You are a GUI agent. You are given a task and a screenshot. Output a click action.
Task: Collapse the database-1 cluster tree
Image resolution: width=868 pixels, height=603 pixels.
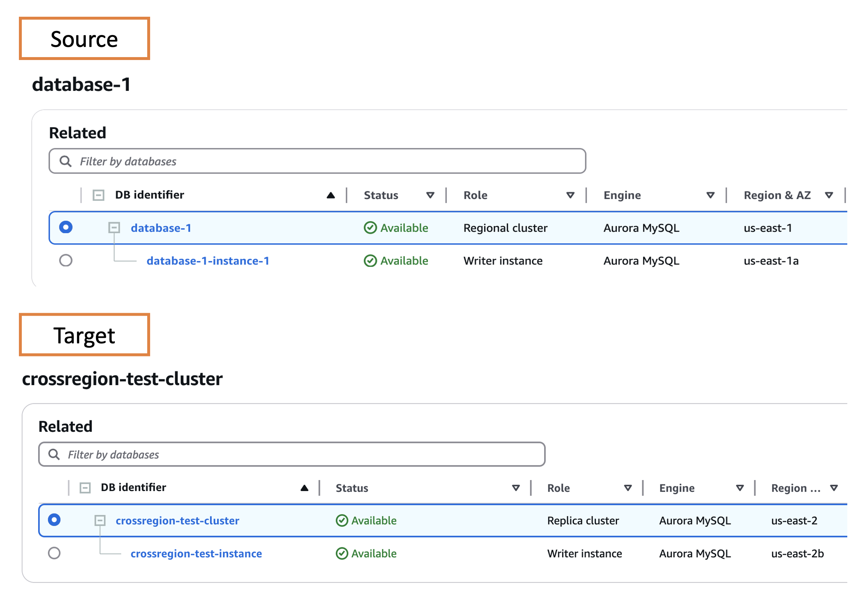[x=114, y=227]
